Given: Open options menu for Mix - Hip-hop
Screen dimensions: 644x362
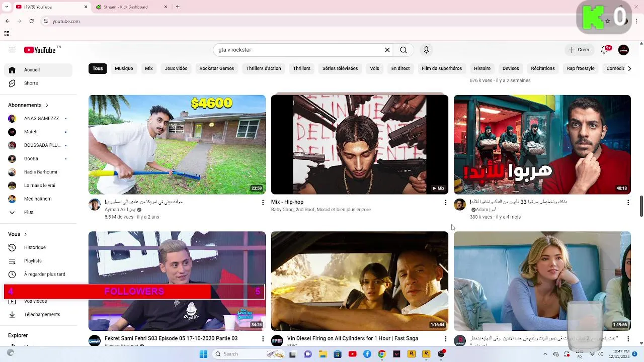Looking at the screenshot, I should pos(445,203).
